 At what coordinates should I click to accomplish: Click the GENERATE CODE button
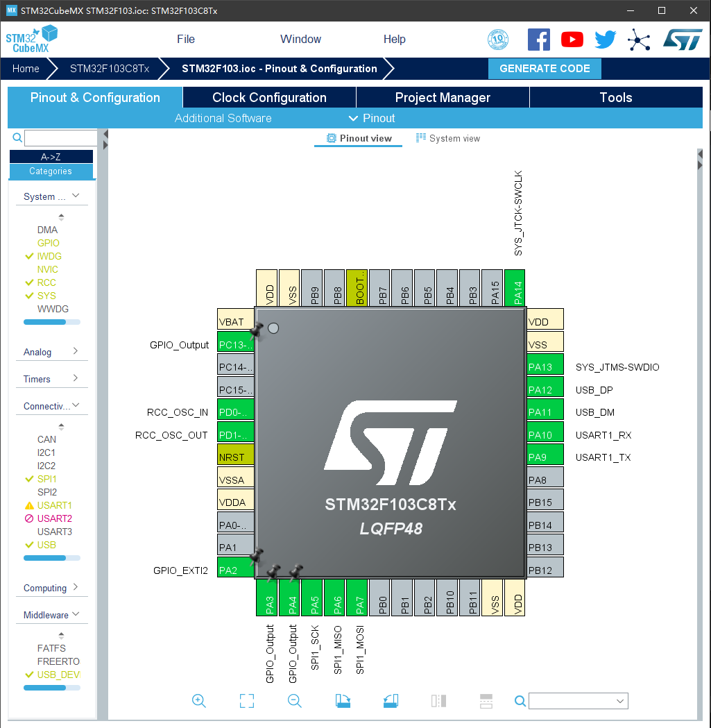[545, 69]
